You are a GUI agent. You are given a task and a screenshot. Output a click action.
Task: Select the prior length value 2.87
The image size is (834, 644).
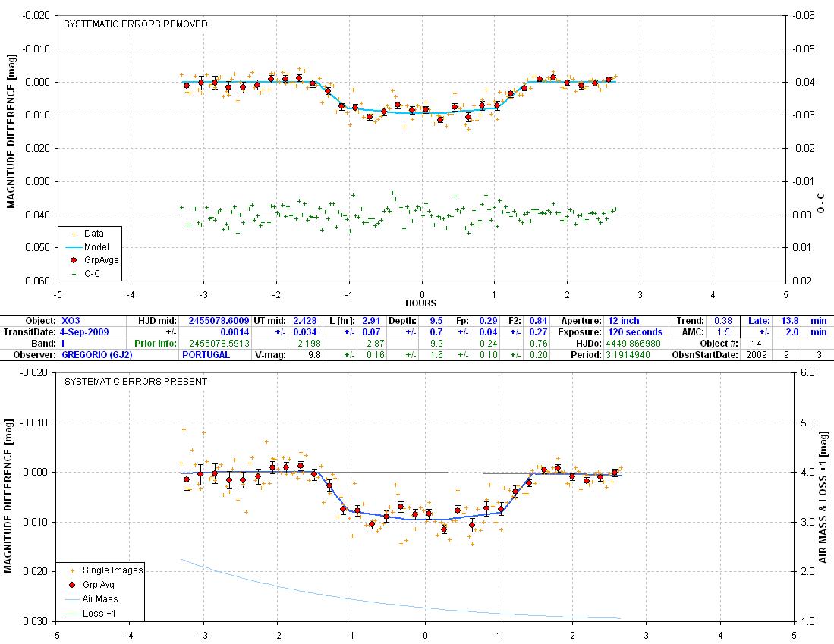coord(375,343)
